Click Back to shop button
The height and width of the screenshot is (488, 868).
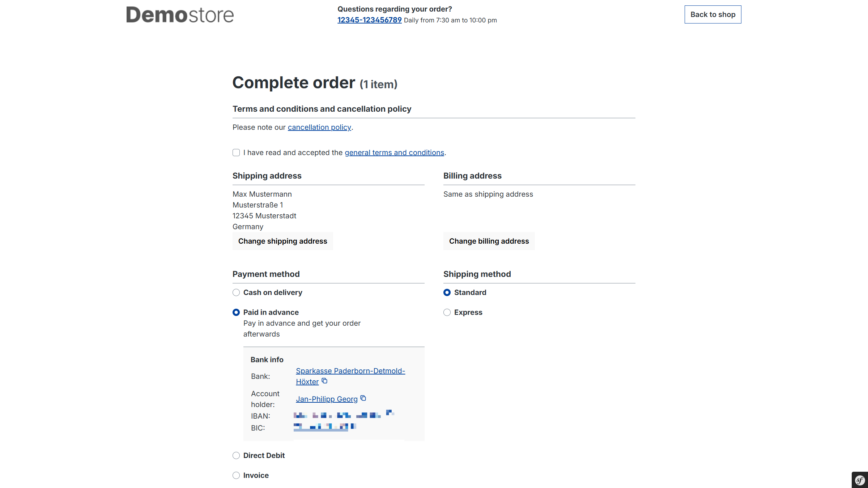click(712, 14)
